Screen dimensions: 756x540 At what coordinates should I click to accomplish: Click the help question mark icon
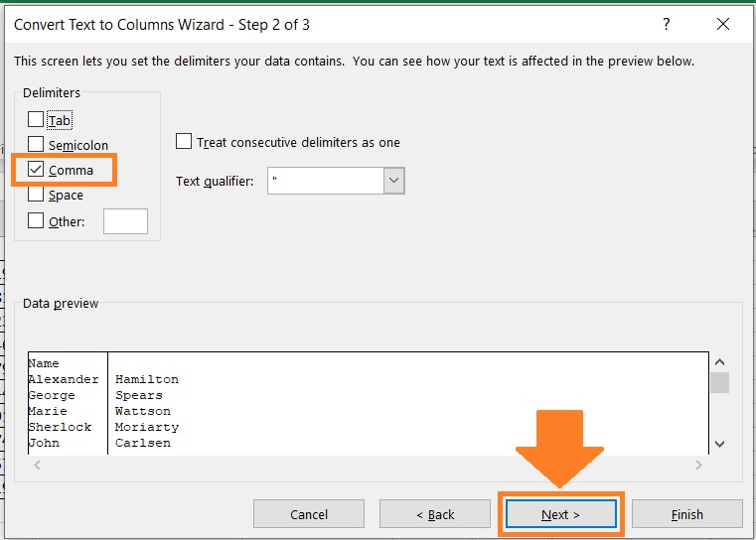pos(667,24)
